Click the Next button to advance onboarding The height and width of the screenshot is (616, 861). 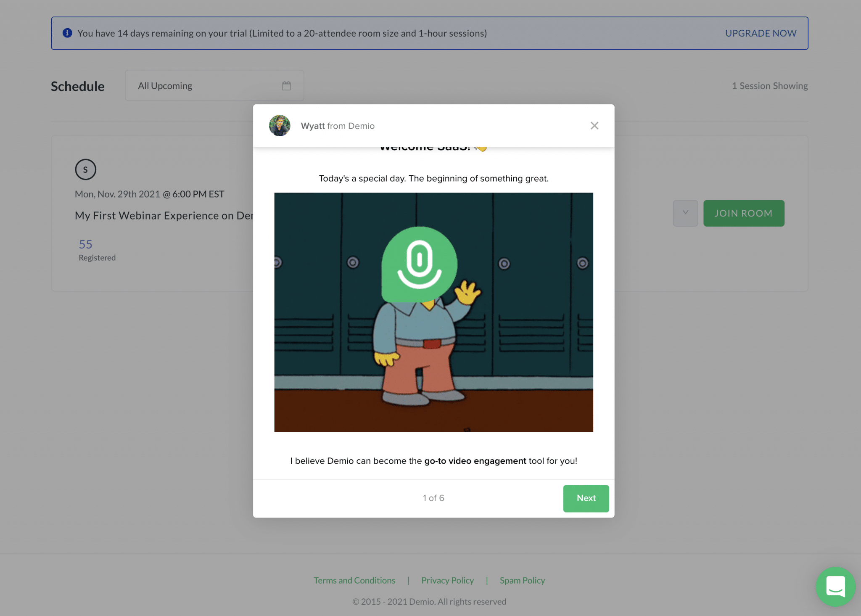click(x=586, y=498)
